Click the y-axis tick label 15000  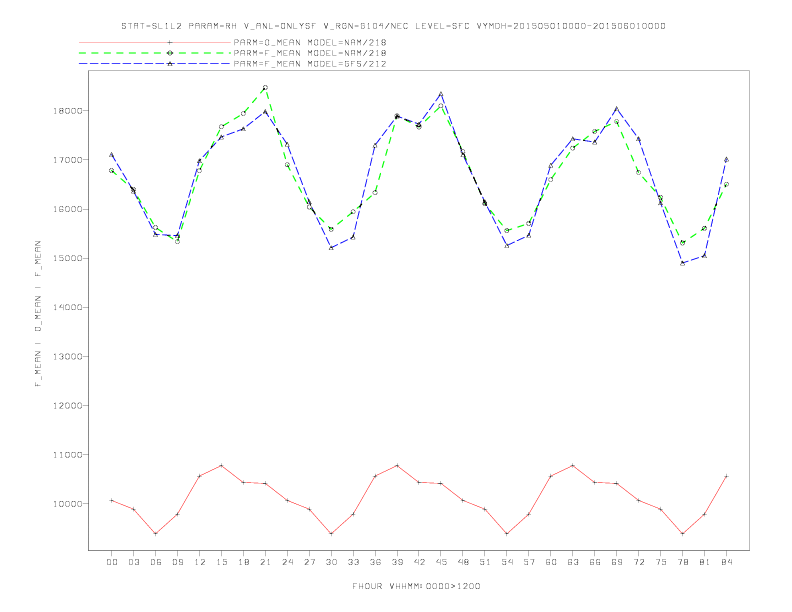pos(67,258)
